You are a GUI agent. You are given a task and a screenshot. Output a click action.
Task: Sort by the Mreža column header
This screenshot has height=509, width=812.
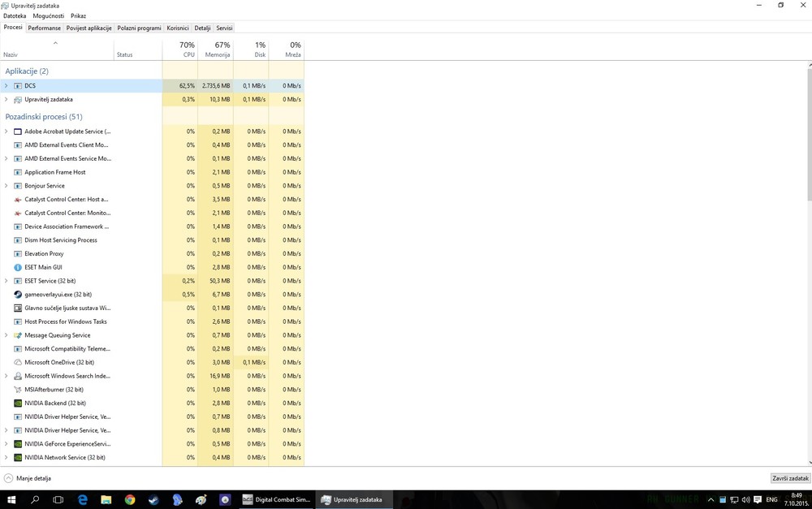(287, 50)
